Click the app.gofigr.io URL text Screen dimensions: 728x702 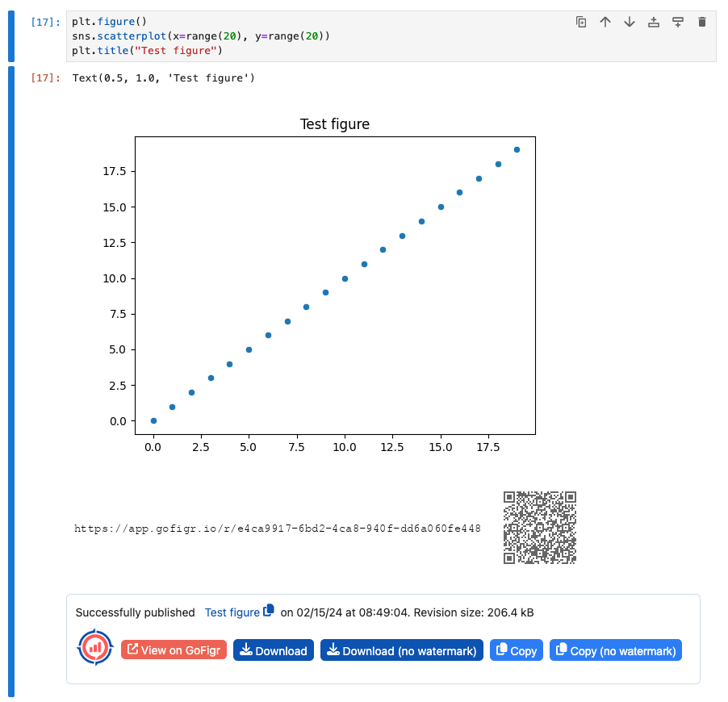278,529
